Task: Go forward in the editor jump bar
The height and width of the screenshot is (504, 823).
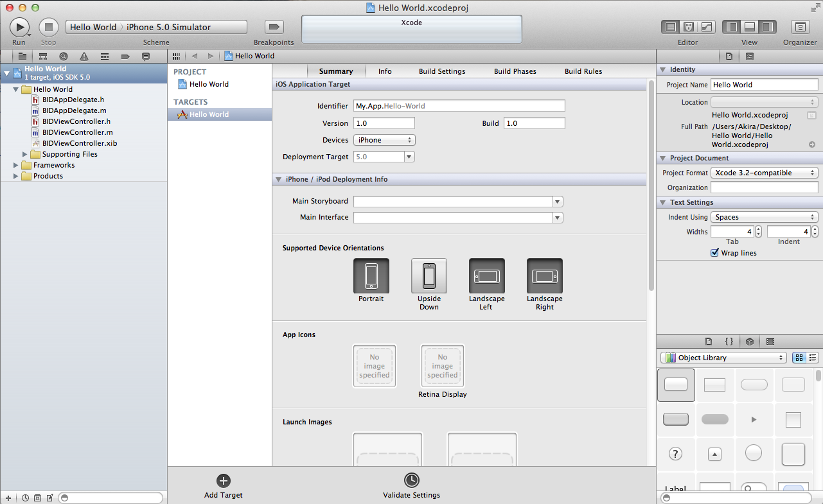Action: 210,56
